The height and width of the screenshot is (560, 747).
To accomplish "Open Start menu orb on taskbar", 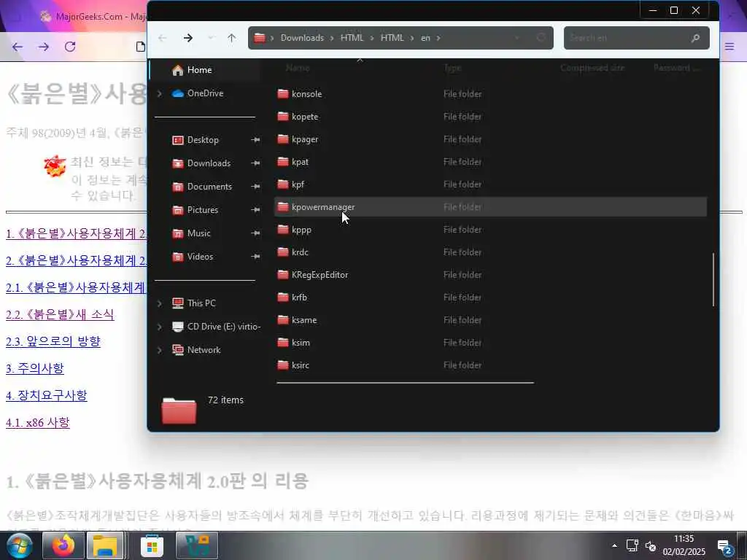I will click(19, 545).
